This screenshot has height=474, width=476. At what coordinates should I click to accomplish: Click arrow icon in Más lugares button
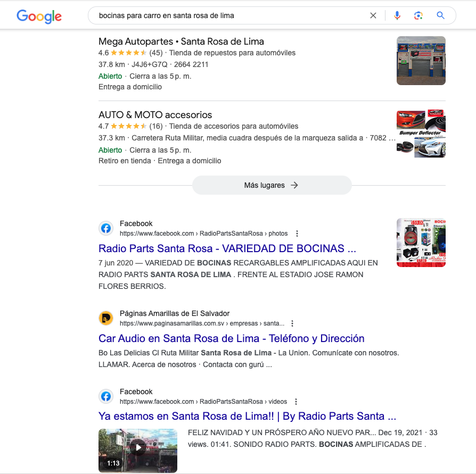point(294,185)
